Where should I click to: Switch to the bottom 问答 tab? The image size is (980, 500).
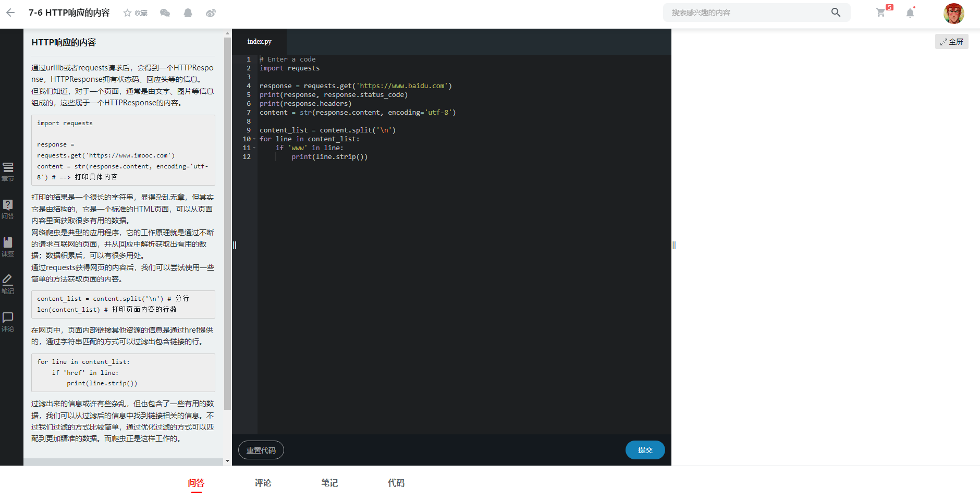click(x=196, y=483)
